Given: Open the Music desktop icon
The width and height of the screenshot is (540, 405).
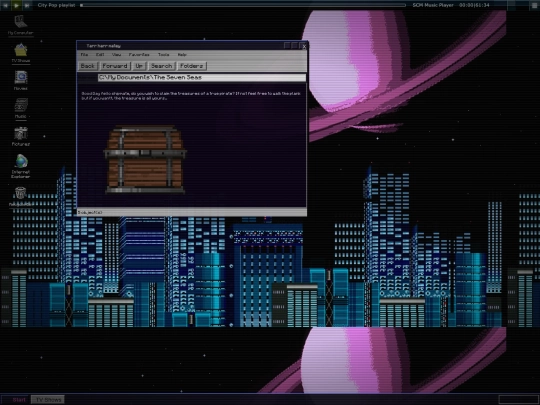Looking at the screenshot, I should pyautogui.click(x=21, y=108).
